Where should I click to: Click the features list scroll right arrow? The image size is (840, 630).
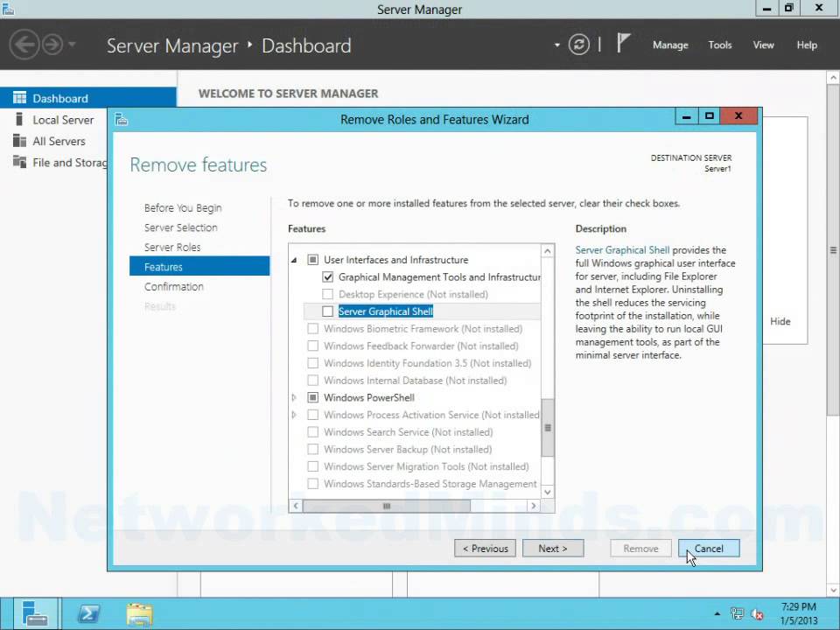[x=534, y=506]
